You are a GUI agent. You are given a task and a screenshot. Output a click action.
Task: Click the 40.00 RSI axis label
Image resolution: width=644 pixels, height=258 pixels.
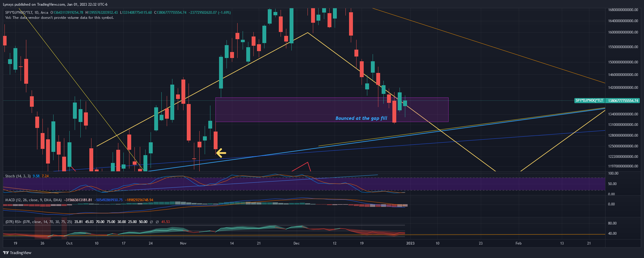612,233
